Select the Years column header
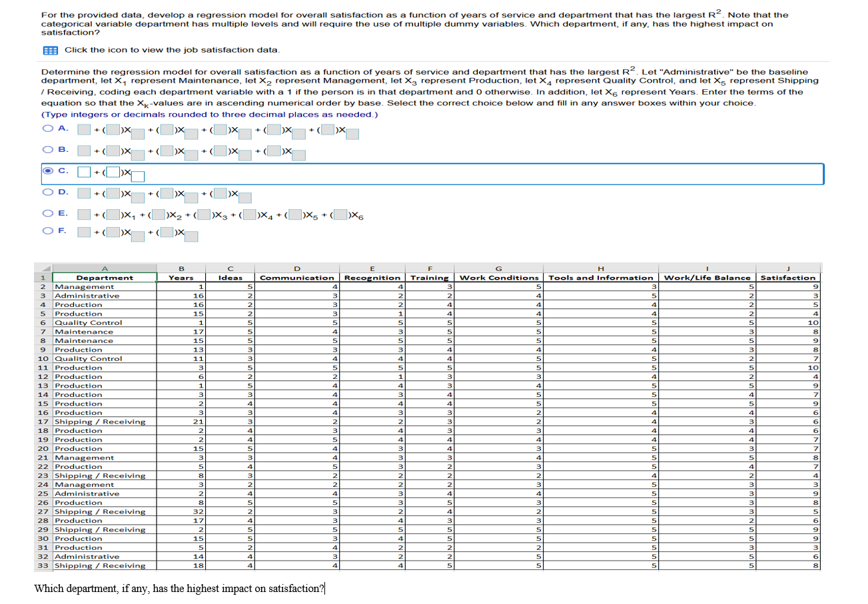The width and height of the screenshot is (868, 604). pyautogui.click(x=181, y=278)
